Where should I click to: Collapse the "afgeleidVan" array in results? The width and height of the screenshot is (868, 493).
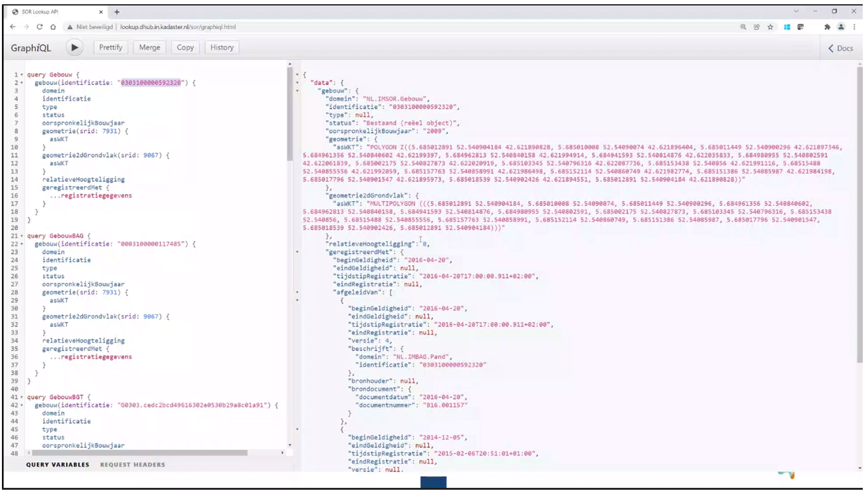[x=298, y=292]
